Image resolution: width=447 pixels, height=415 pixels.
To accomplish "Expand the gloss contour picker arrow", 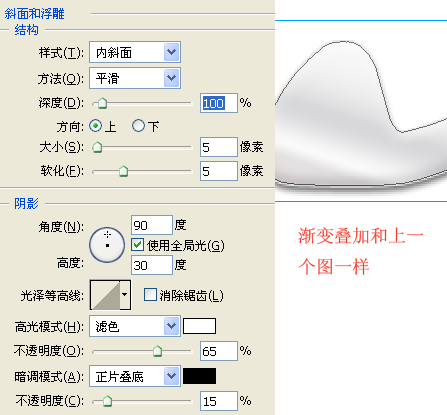I will 125,295.
